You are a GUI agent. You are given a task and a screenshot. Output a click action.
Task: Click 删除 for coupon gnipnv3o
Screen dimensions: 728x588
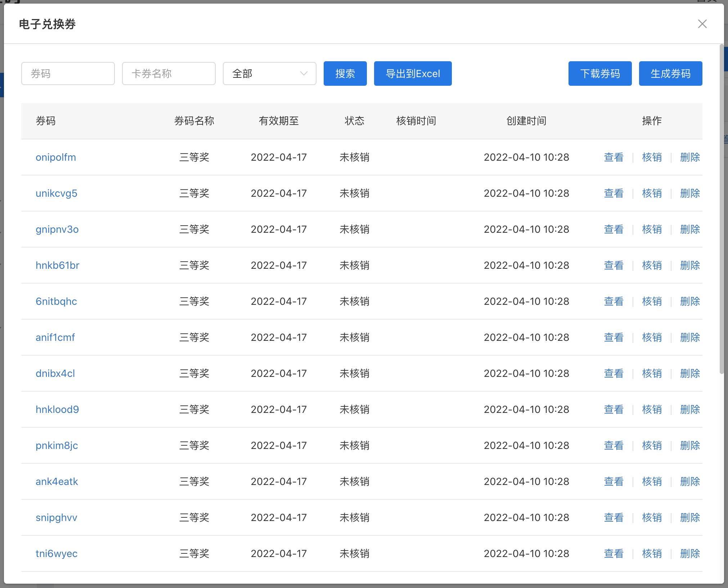690,230
